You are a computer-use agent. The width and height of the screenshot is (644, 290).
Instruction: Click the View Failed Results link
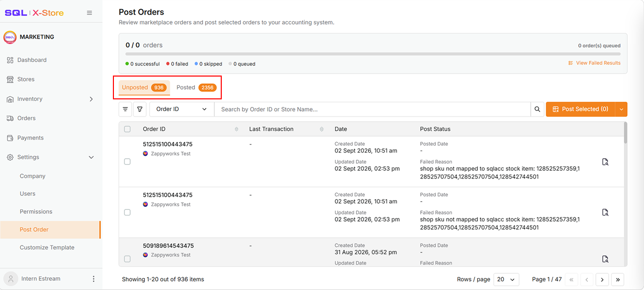coord(598,63)
